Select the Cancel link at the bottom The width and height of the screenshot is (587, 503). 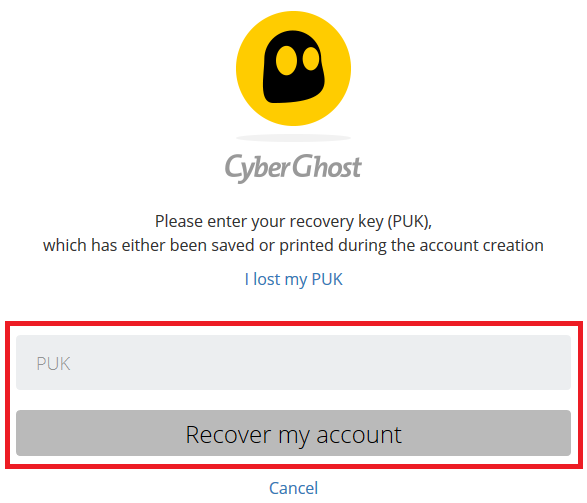(x=294, y=488)
